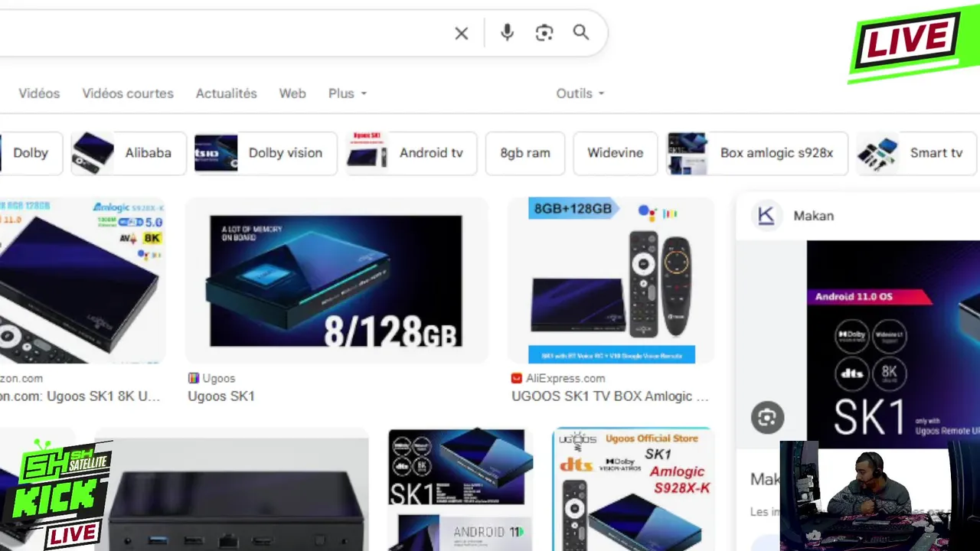Click the Dolby vision chip thumbnail
980x551 pixels.
pyautogui.click(x=216, y=153)
